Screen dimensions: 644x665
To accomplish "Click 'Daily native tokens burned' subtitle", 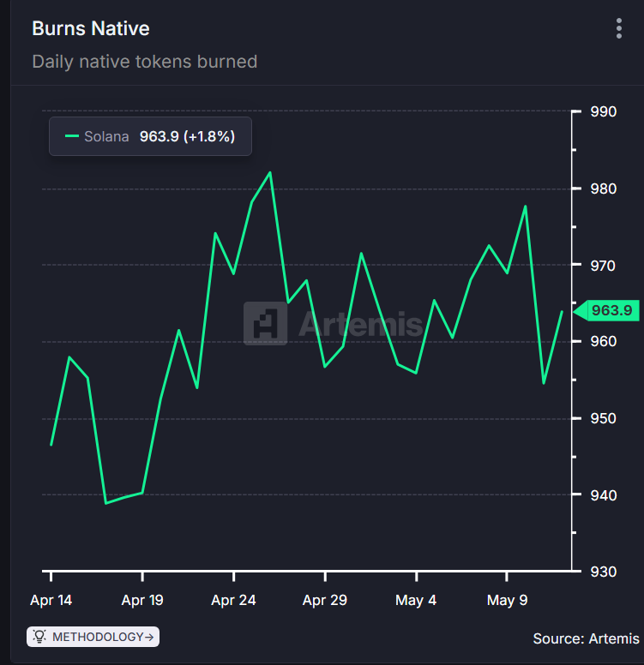I will 145,62.
